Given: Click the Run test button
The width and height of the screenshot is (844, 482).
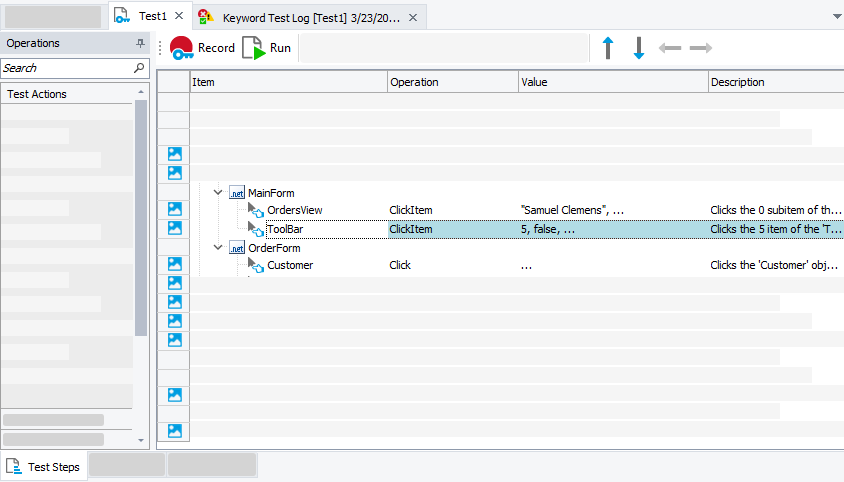Looking at the screenshot, I should (x=267, y=48).
